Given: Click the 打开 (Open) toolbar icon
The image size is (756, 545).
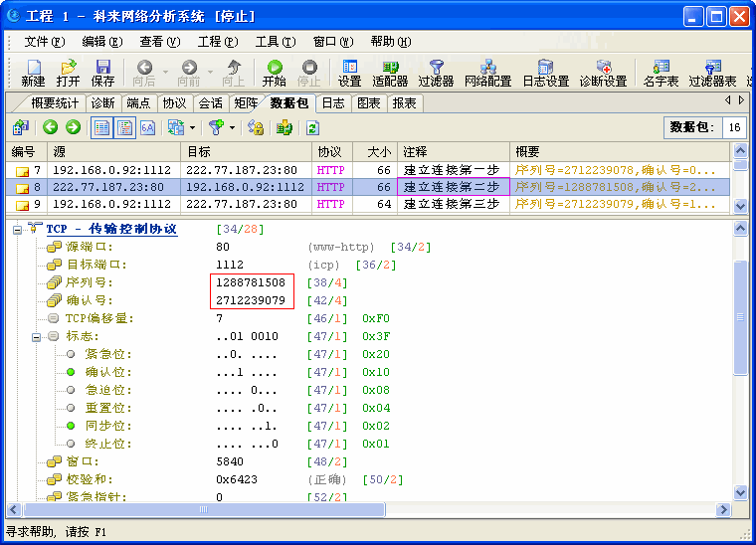Looking at the screenshot, I should pyautogui.click(x=68, y=73).
